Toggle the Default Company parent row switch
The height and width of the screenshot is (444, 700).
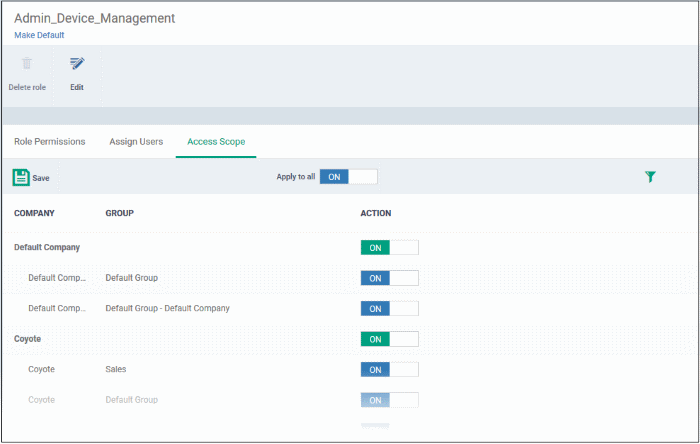(x=389, y=248)
